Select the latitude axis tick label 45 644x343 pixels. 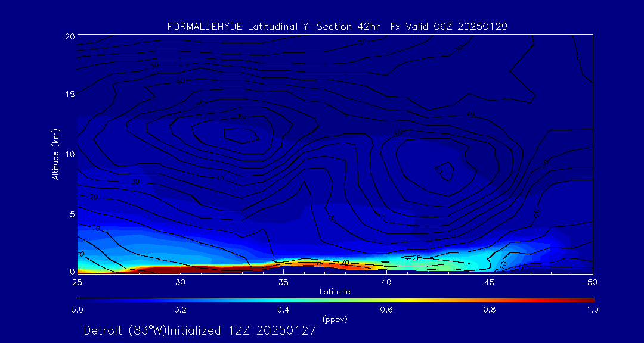coord(489,282)
